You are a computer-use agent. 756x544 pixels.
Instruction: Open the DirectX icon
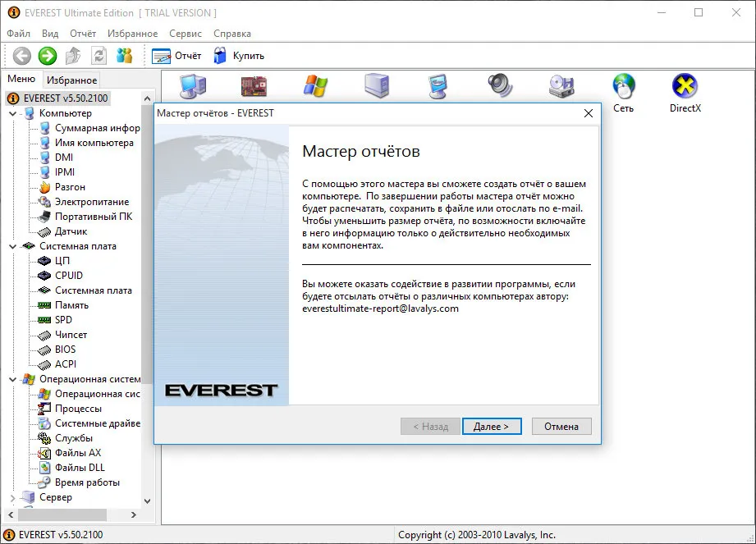coord(685,93)
